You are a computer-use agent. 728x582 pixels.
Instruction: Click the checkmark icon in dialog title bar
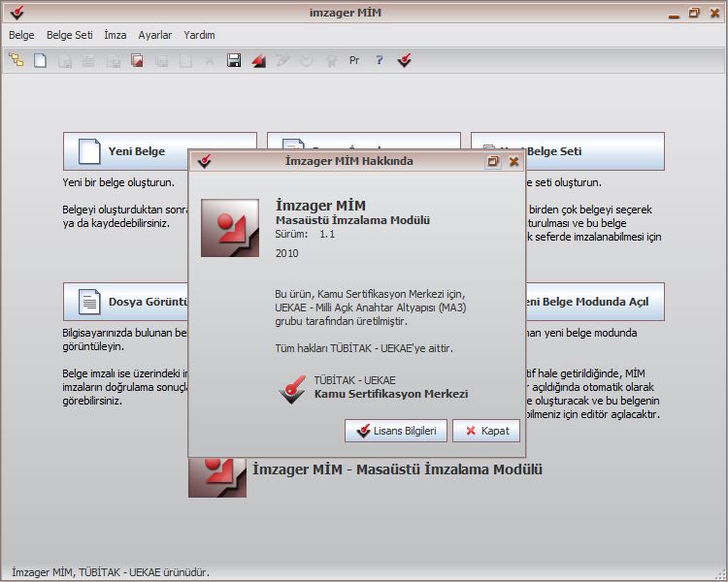pos(204,161)
